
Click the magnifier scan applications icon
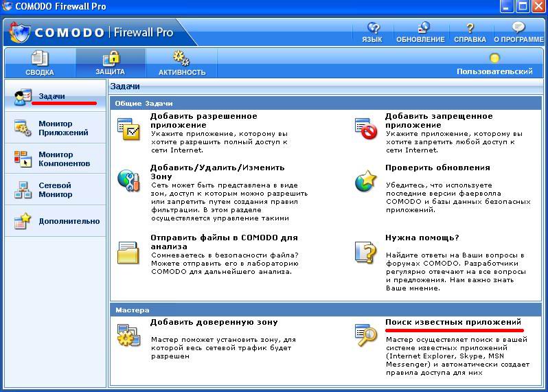click(x=366, y=336)
